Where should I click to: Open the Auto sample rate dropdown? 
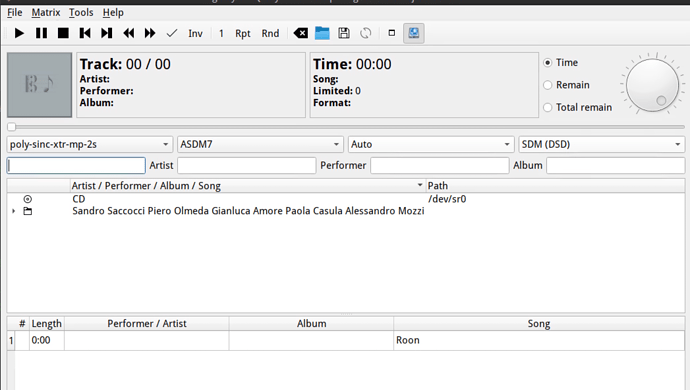point(430,144)
